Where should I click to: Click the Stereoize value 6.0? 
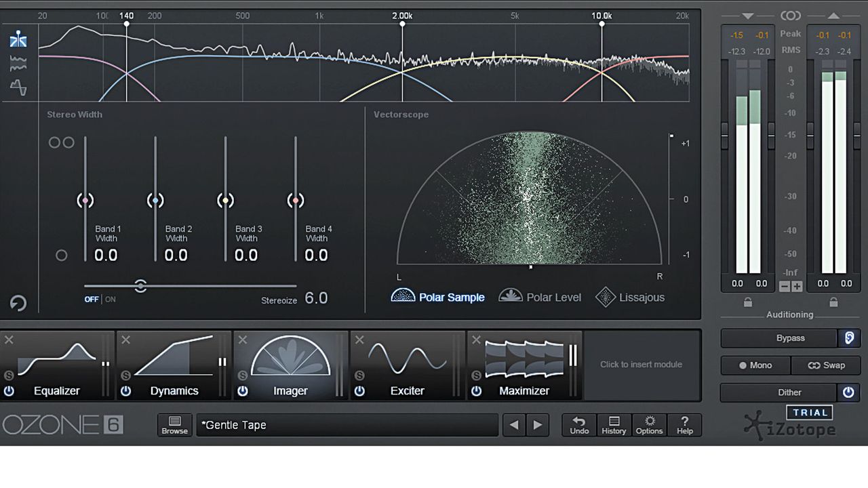coord(316,298)
